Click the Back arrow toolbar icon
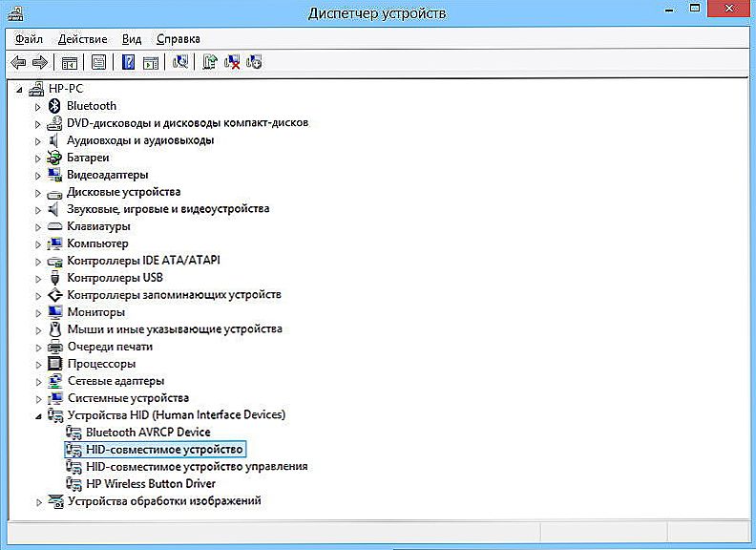 tap(18, 62)
